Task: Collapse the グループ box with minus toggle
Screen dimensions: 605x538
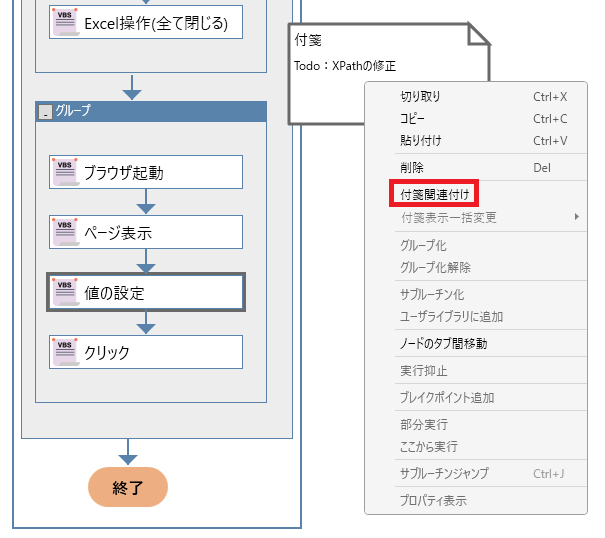Action: (45, 112)
